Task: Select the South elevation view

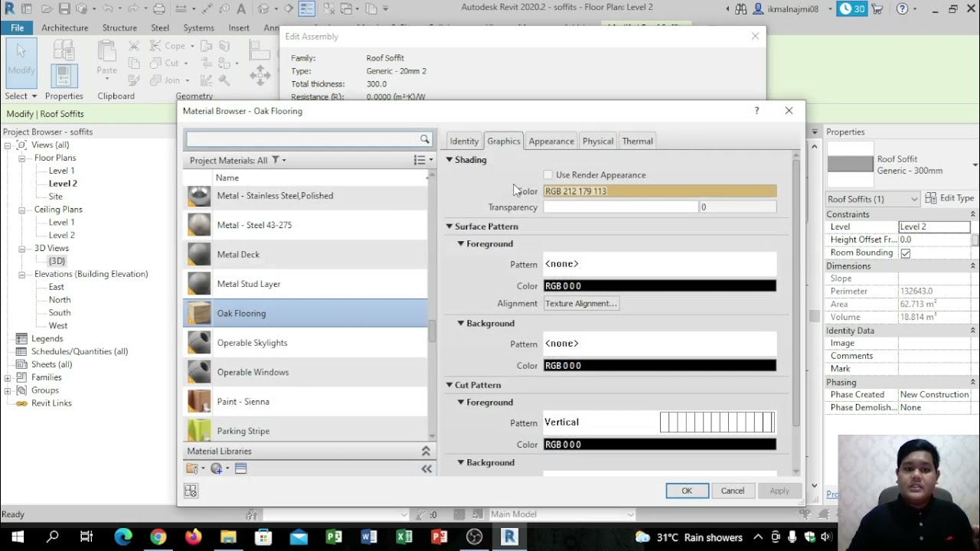Action: [60, 313]
